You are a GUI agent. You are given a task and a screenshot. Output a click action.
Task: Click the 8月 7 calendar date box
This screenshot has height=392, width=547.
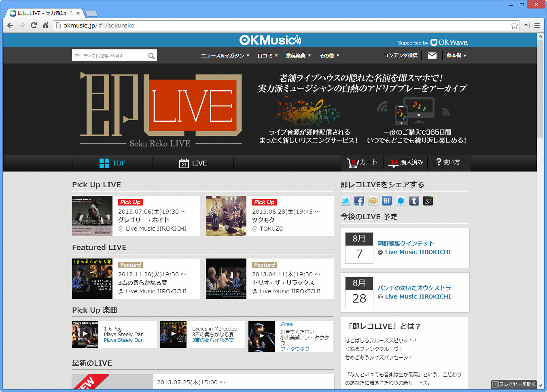(359, 248)
